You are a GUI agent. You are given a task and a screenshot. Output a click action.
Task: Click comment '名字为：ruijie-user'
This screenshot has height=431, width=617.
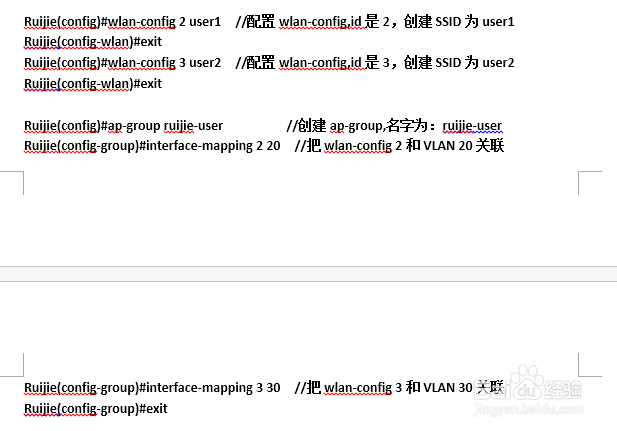pos(444,126)
